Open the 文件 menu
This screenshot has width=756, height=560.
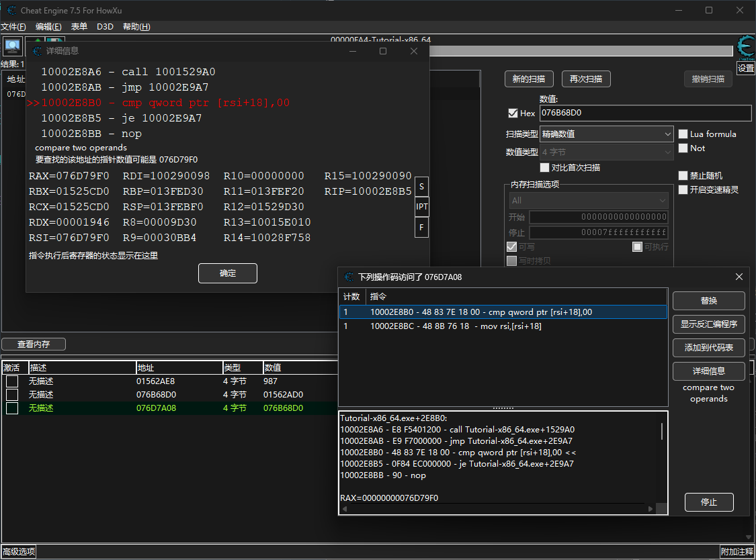coord(13,27)
